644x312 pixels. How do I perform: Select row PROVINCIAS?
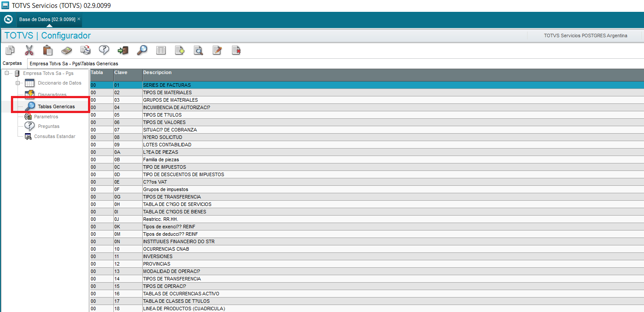point(367,264)
